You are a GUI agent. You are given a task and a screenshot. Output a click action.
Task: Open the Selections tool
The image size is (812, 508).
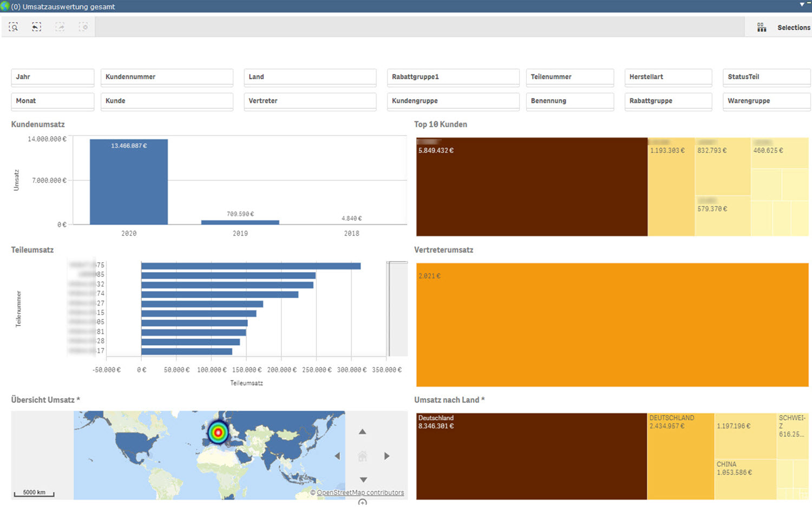pos(784,28)
